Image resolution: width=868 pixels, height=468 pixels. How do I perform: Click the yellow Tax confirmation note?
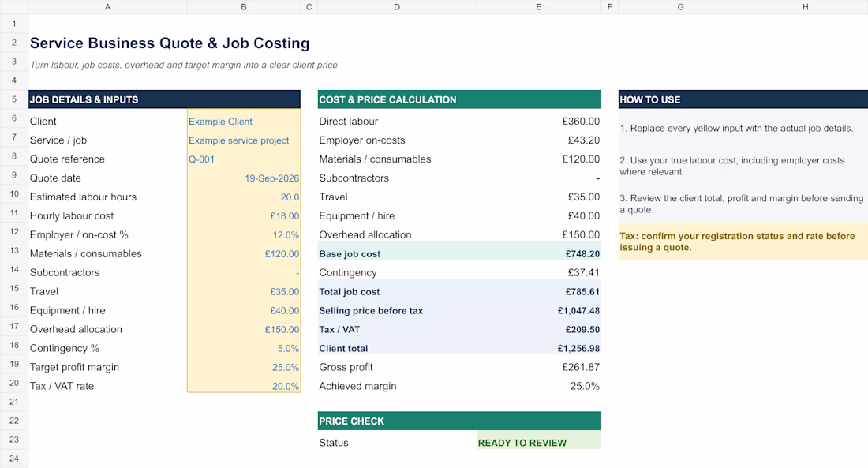click(x=743, y=241)
